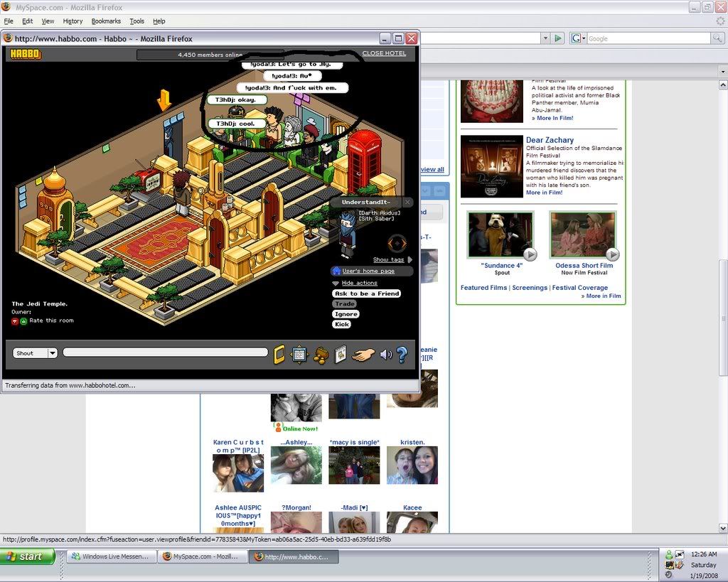Open the History menu

click(73, 21)
